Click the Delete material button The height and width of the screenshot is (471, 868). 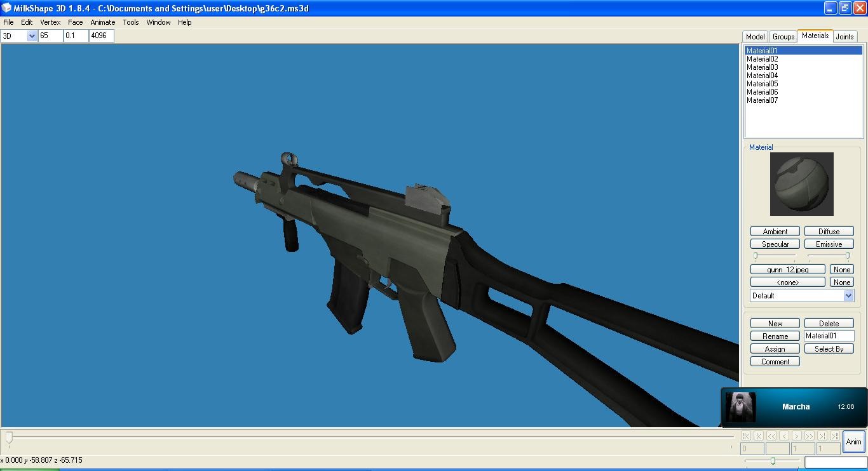click(829, 324)
